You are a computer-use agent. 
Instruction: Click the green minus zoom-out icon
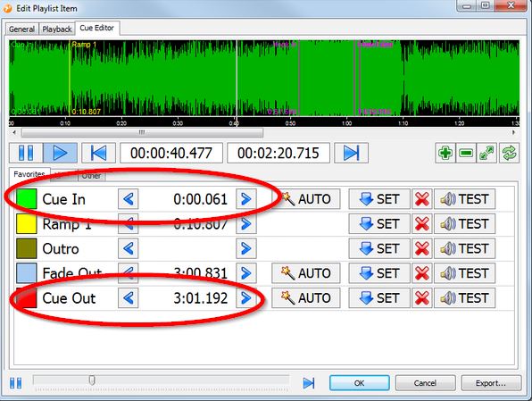tap(466, 153)
